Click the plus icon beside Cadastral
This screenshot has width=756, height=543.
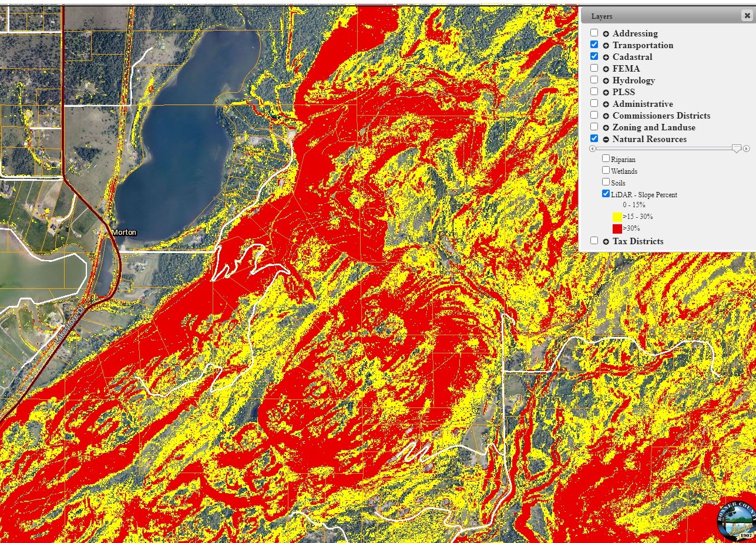coord(606,58)
